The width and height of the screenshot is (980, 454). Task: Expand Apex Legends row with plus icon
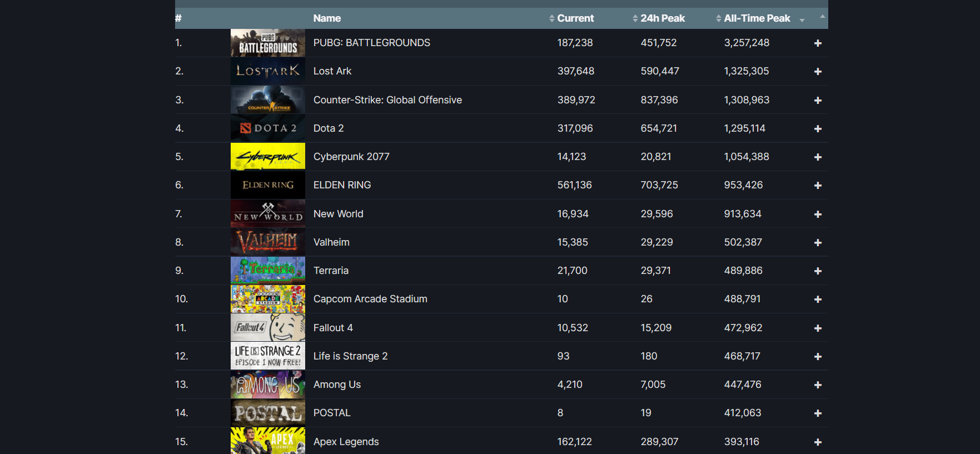[818, 442]
